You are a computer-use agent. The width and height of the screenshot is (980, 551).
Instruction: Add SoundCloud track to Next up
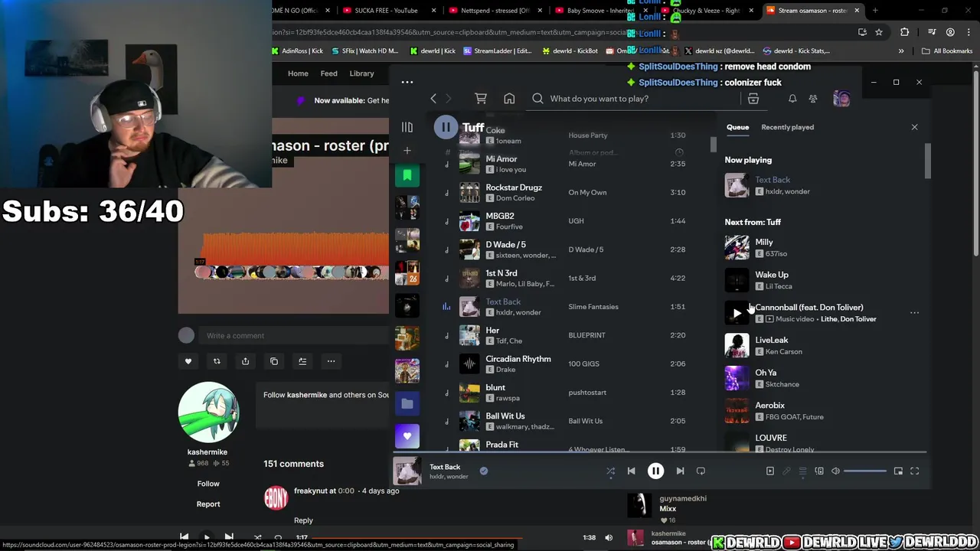click(x=302, y=361)
